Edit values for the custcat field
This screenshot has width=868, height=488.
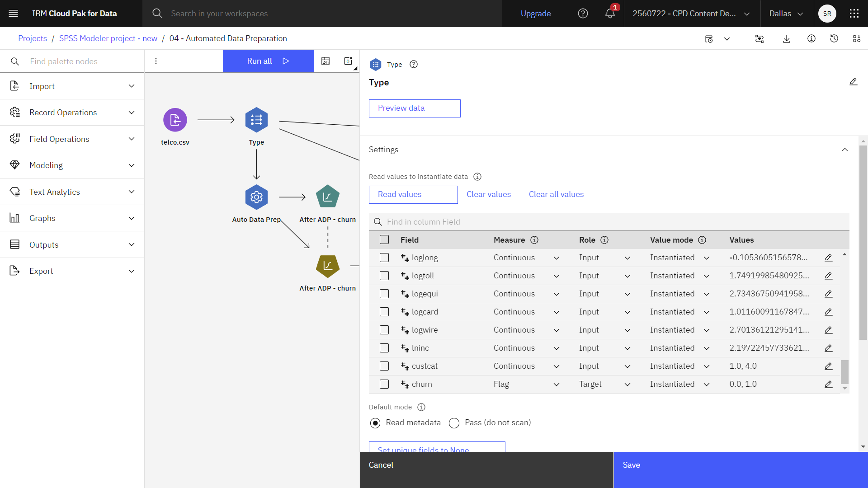(828, 366)
